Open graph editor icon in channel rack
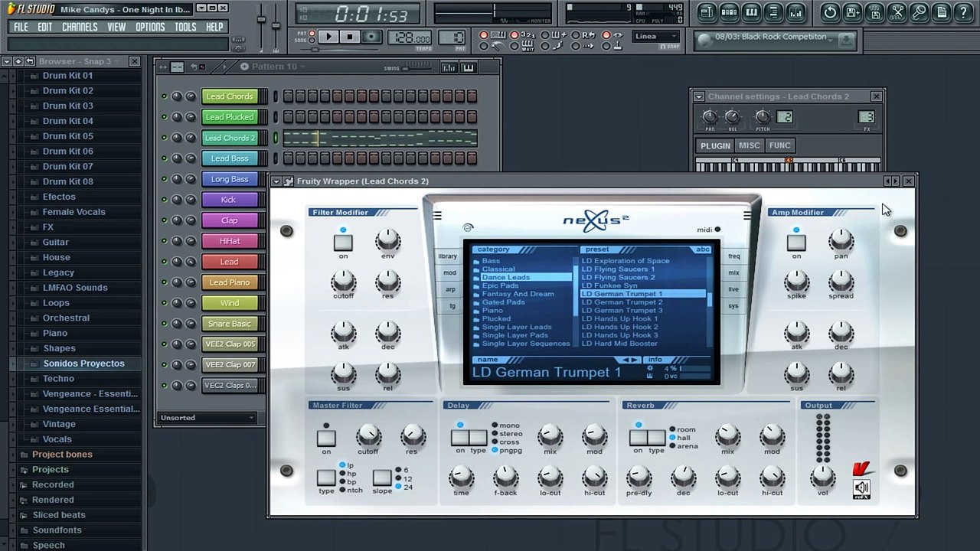Image resolution: width=980 pixels, height=551 pixels. 449,67
